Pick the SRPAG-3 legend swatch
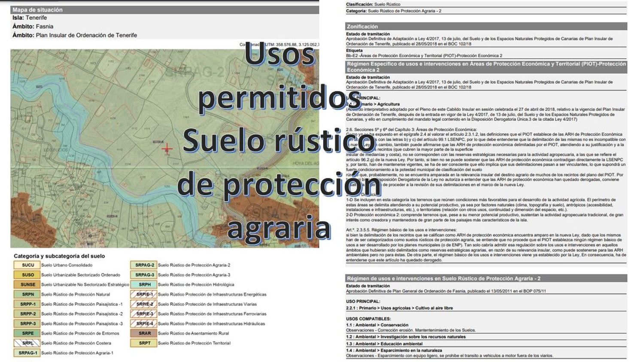 (144, 275)
